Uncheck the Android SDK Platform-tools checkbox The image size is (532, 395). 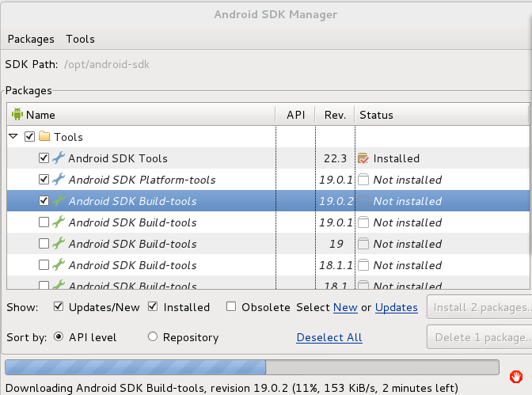44,180
